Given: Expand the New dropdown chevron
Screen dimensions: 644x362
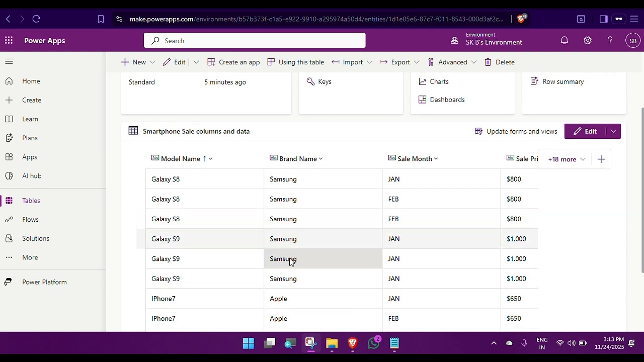Looking at the screenshot, I should [152, 62].
